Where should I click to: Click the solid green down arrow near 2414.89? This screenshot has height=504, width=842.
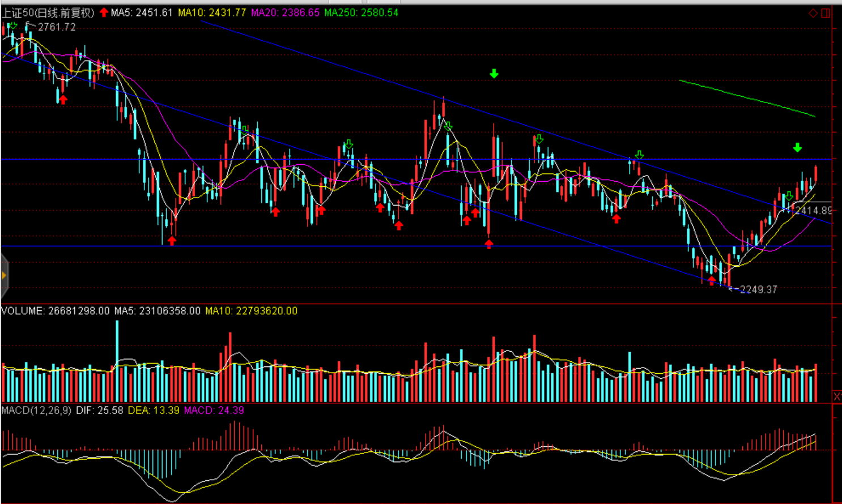797,148
